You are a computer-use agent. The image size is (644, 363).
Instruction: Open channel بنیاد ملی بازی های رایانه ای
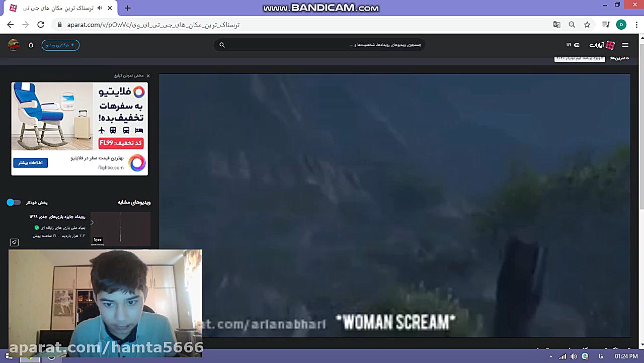click(x=63, y=227)
